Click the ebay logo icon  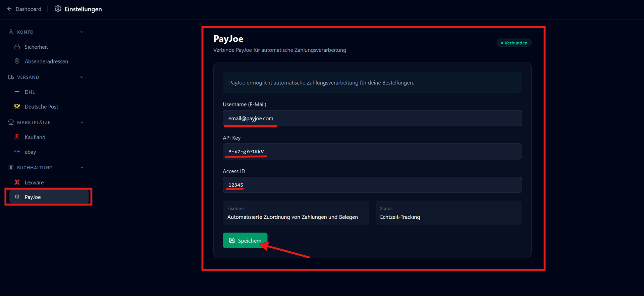point(17,152)
